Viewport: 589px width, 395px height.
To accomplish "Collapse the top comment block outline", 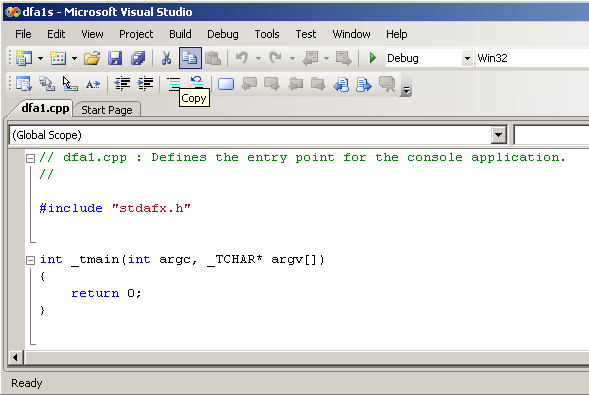I will (30, 158).
